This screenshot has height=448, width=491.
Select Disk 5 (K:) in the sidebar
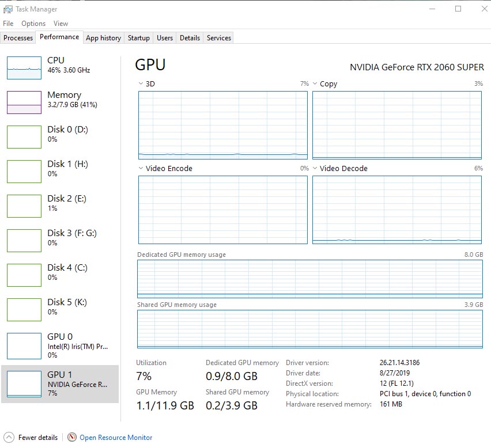coord(60,310)
